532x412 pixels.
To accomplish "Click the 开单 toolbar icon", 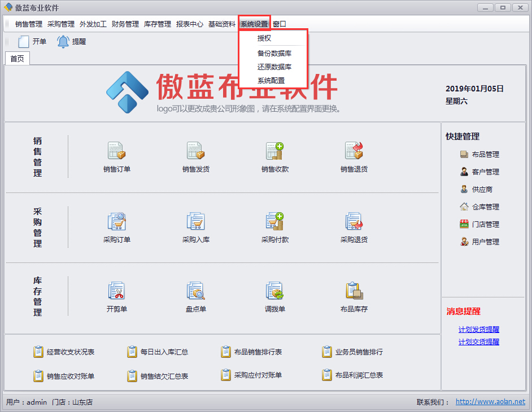I will tap(30, 41).
